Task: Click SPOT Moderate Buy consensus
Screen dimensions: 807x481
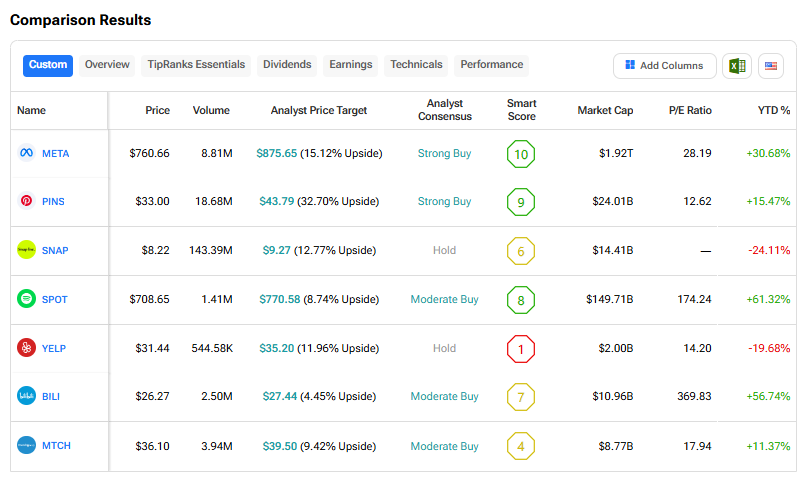Action: [444, 299]
